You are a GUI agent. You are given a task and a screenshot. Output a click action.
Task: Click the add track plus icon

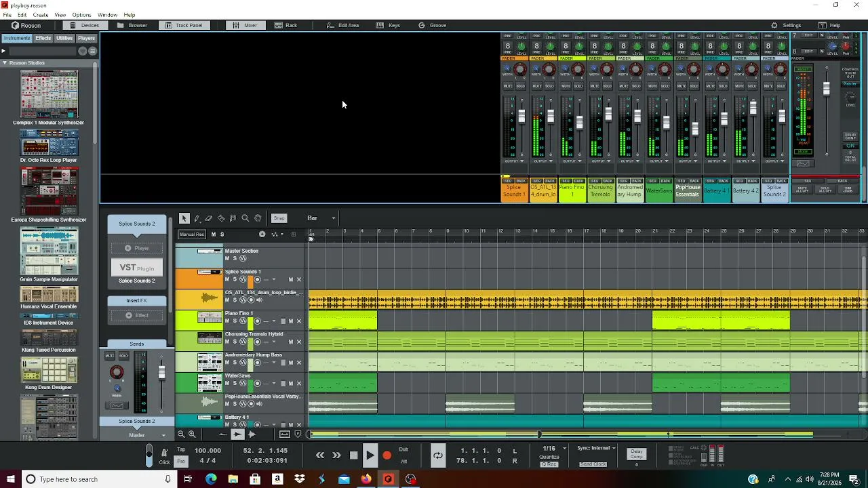coord(262,235)
